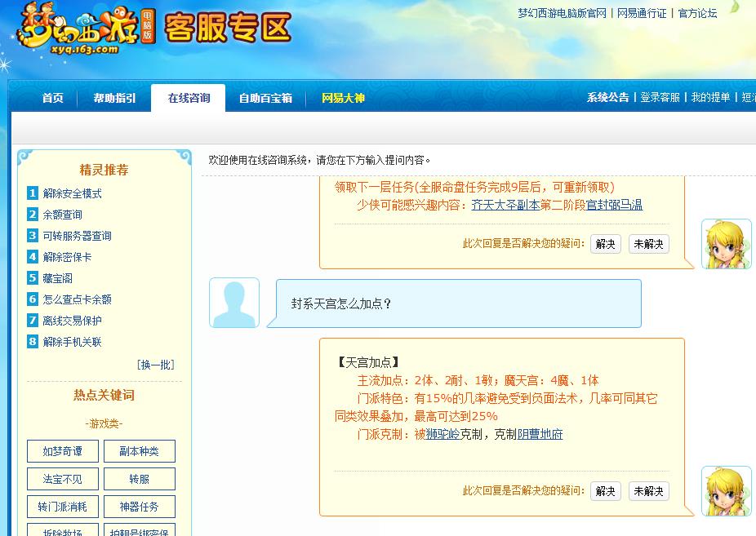Screen dimensions: 756x536
Task: Refresh recommendations with 换一批
Action: click(x=155, y=365)
